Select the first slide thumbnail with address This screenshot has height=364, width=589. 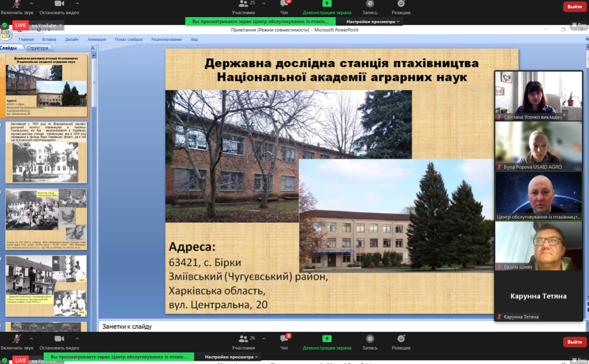coord(46,85)
